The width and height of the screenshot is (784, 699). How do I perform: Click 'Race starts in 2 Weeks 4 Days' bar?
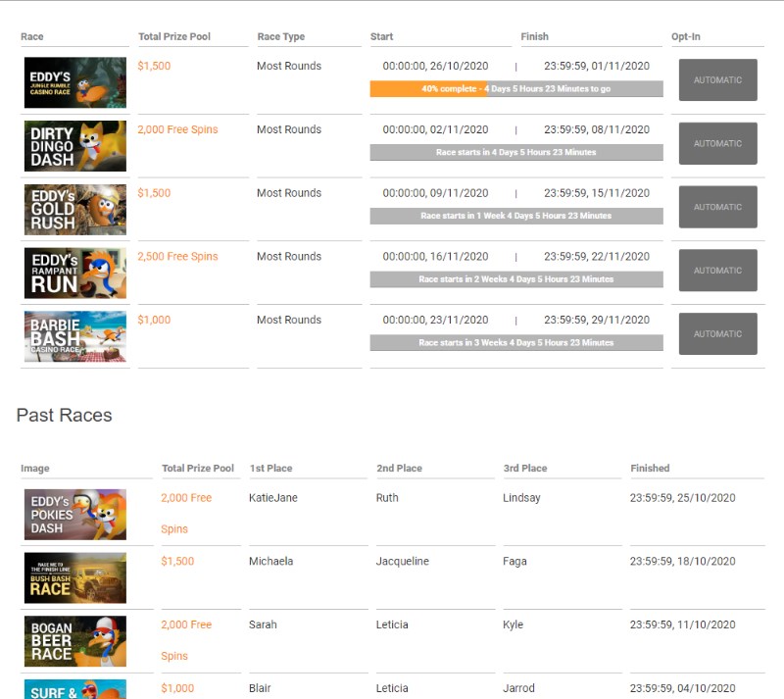(x=516, y=279)
